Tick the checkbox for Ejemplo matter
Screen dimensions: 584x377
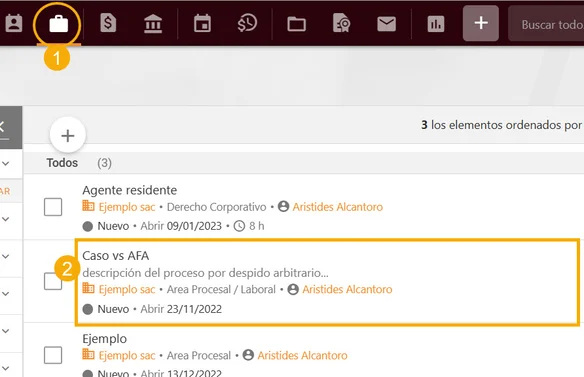tap(53, 355)
